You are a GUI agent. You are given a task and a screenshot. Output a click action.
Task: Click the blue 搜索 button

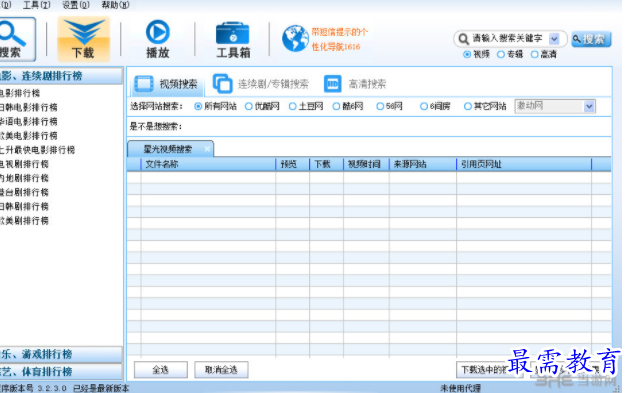(591, 39)
